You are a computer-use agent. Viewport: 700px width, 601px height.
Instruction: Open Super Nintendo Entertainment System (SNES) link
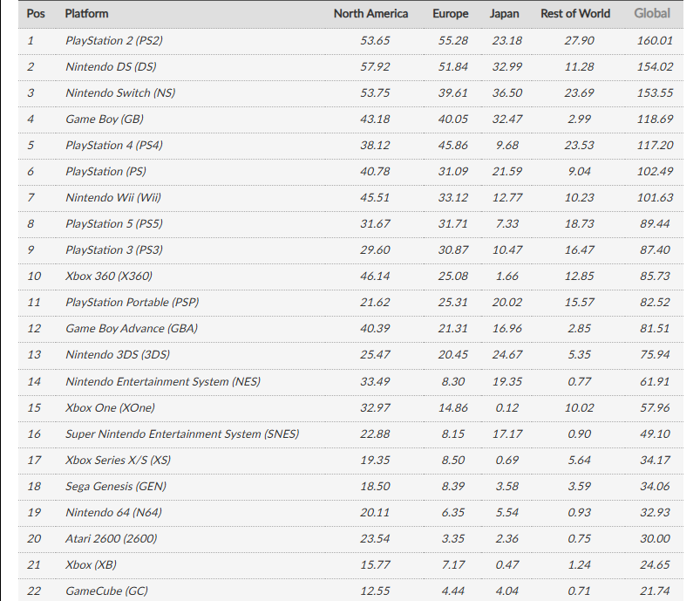point(182,434)
